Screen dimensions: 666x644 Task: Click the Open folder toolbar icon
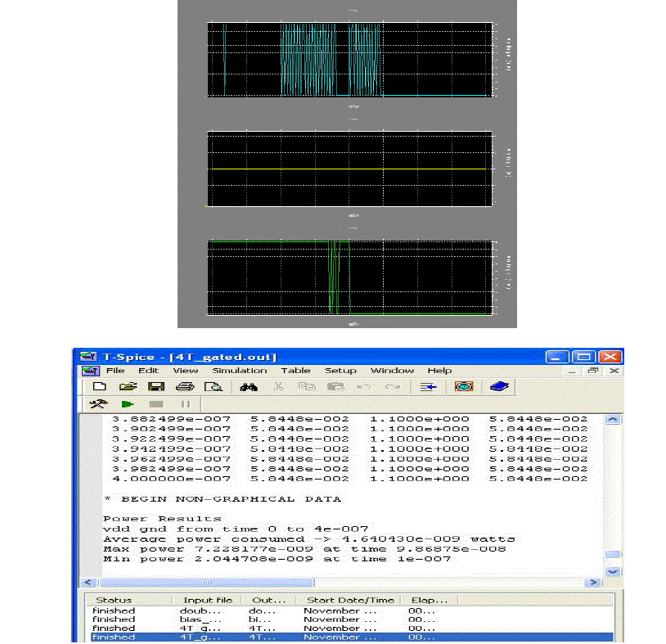(127, 387)
